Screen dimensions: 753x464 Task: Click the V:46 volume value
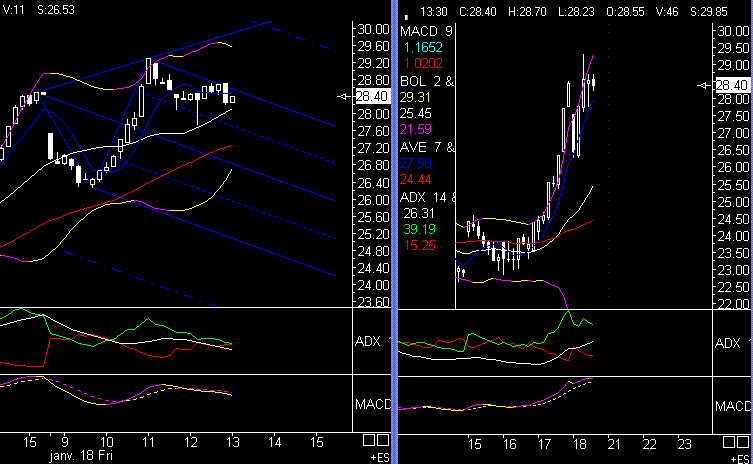click(x=667, y=12)
